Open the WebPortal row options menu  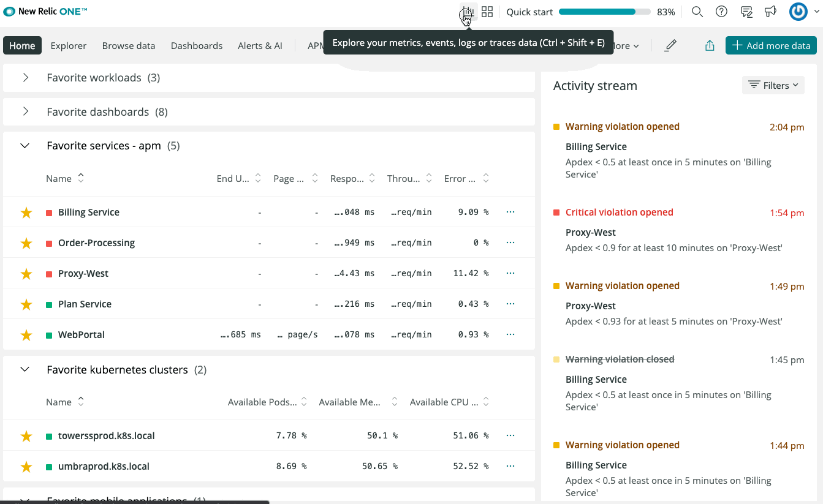[x=510, y=334]
